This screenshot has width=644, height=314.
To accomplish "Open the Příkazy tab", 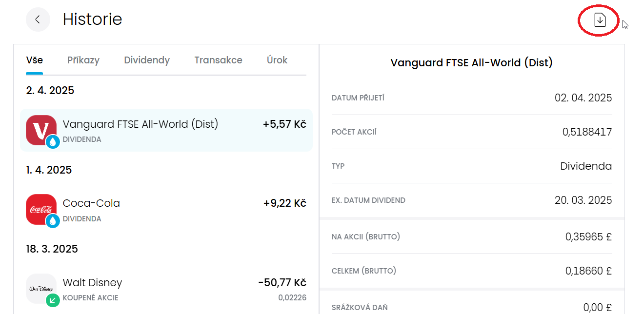I will (x=83, y=60).
